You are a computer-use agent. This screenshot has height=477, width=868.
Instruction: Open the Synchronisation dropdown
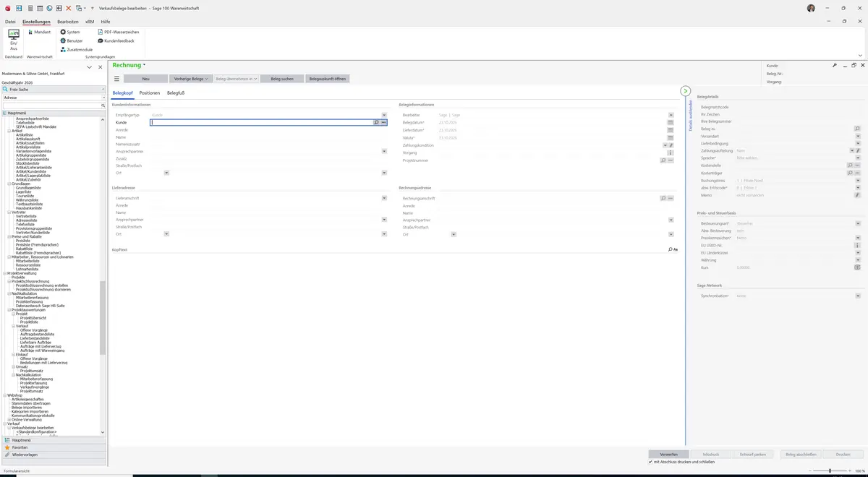(857, 296)
